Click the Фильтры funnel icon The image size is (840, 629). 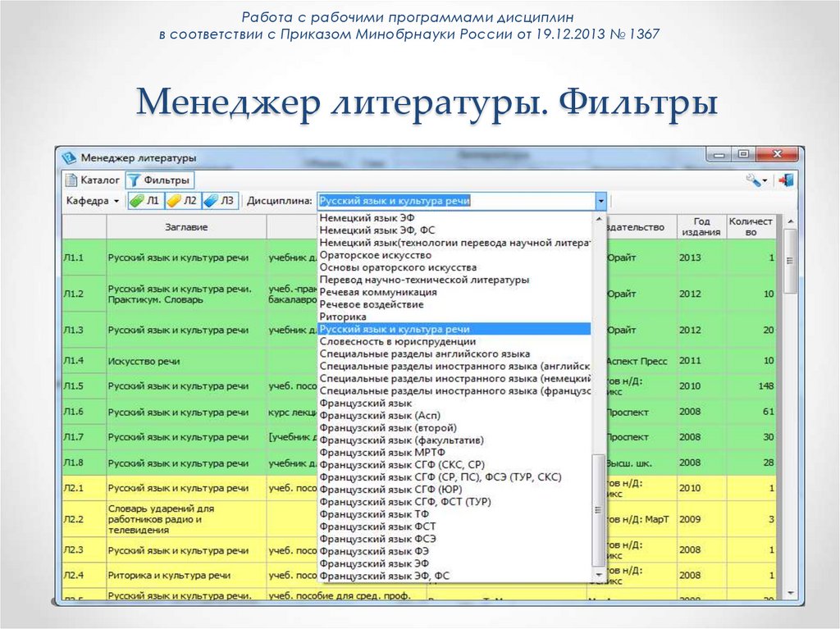[134, 180]
